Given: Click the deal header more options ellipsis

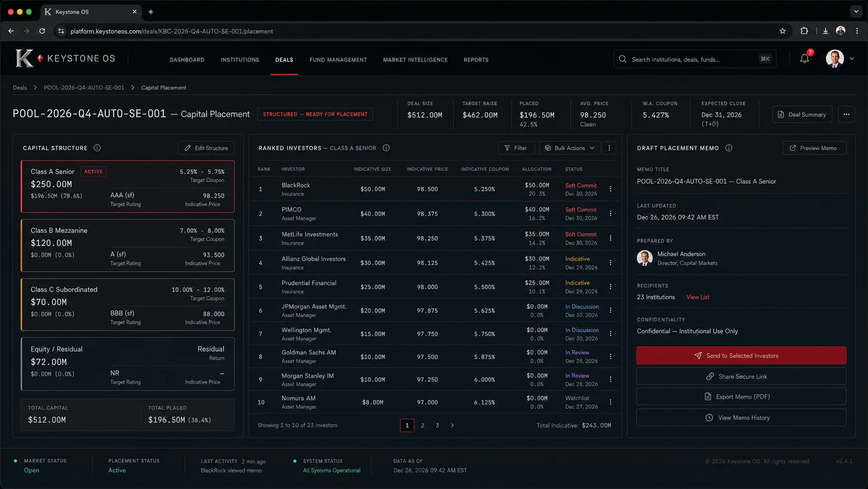Looking at the screenshot, I should (846, 114).
